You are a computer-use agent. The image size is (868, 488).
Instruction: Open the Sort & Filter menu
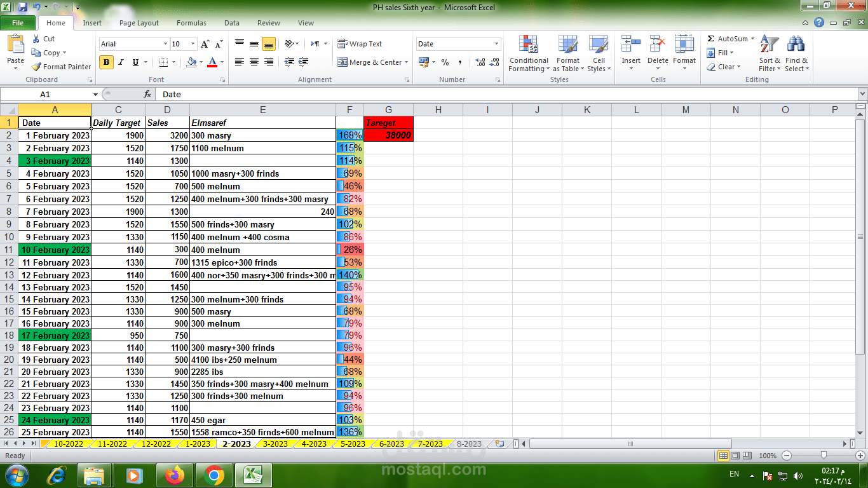coord(770,53)
